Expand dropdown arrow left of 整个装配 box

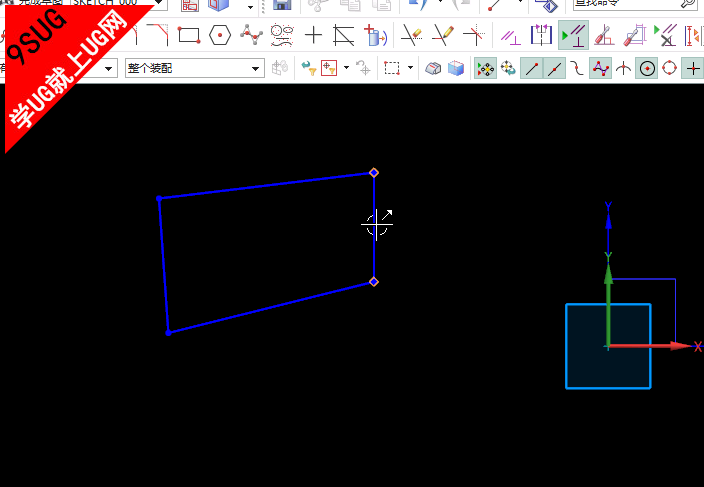click(108, 69)
